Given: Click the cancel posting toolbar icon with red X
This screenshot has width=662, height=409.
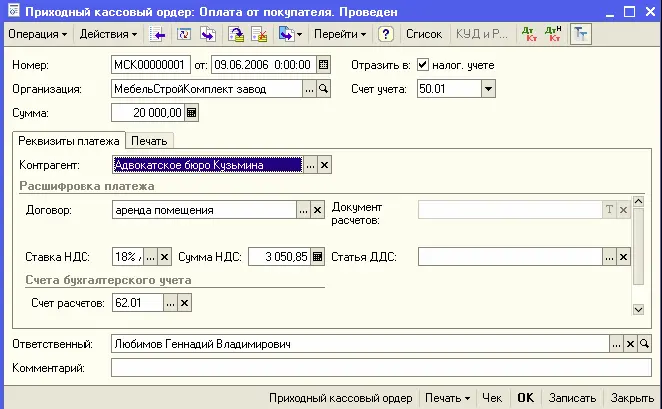Looking at the screenshot, I should click(x=259, y=34).
